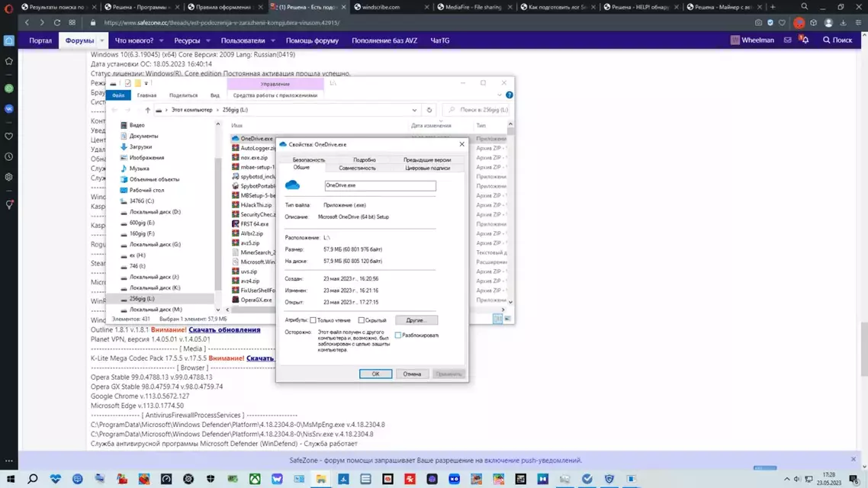Open the Opera sidebar home icon

pos(9,40)
